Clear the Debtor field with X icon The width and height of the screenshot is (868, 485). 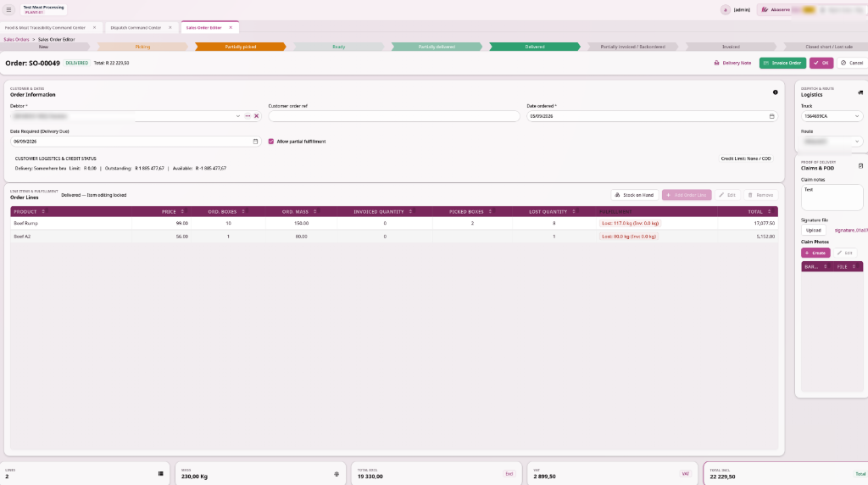[x=256, y=116]
